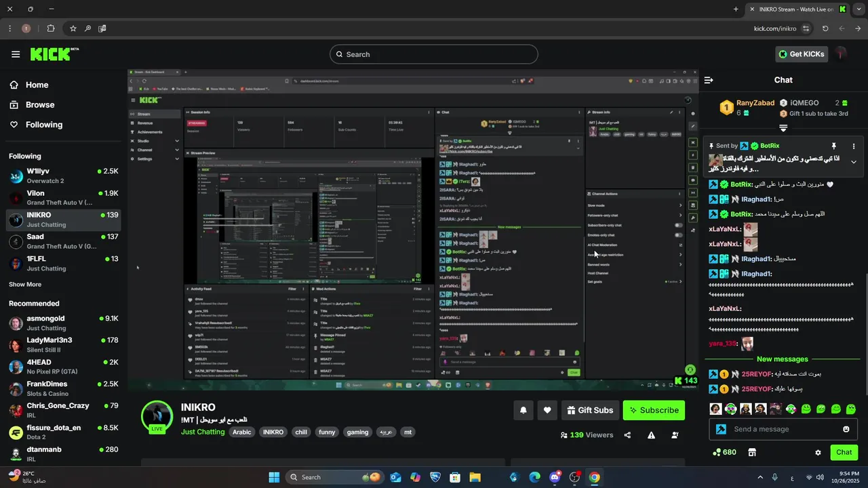Click the pin icon on pinned message
The image size is (868, 488).
[833, 146]
